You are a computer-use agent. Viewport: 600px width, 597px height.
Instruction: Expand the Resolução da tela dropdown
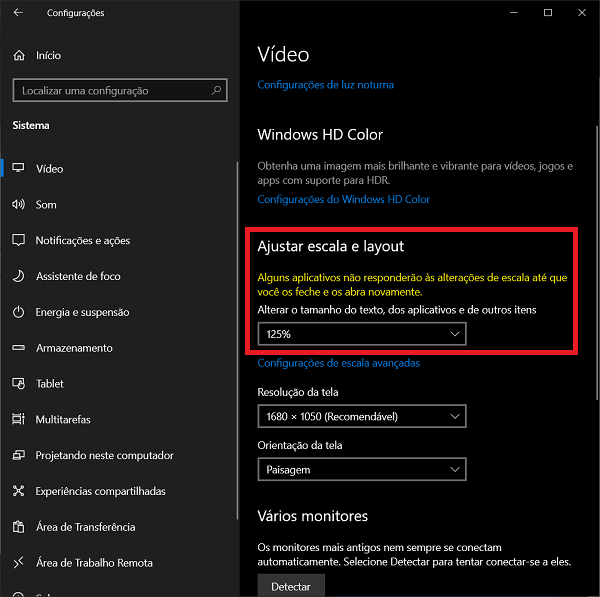point(362,415)
